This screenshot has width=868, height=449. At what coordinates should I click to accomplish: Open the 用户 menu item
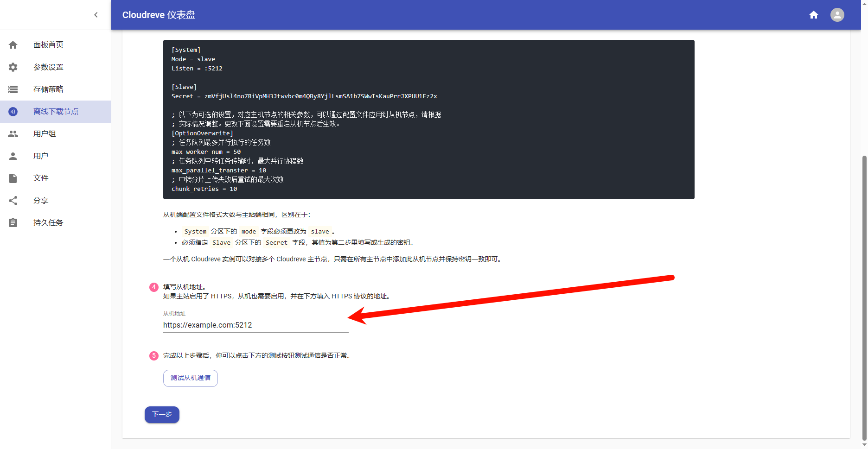[55, 156]
